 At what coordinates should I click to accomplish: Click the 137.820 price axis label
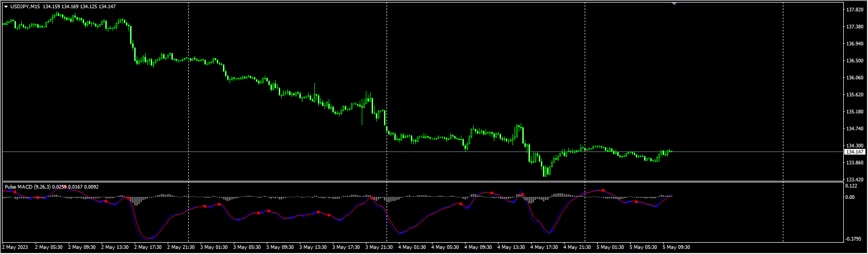856,10
